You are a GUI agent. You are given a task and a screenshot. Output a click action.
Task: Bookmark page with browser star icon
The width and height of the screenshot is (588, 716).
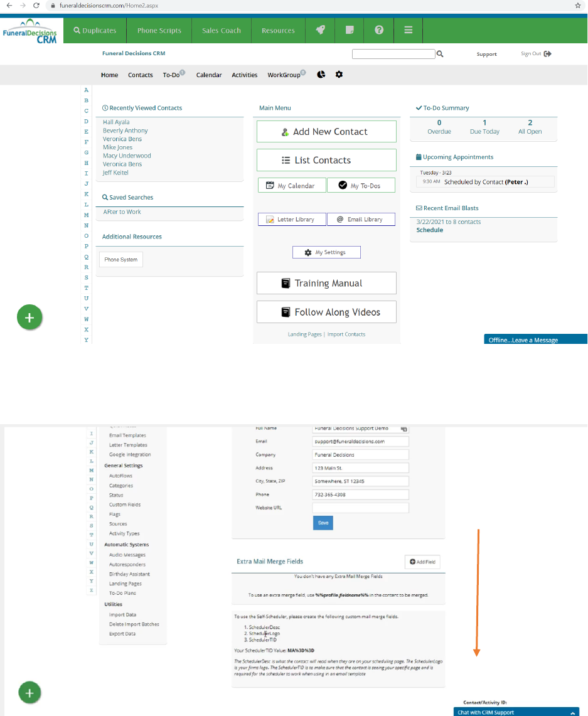click(577, 5)
